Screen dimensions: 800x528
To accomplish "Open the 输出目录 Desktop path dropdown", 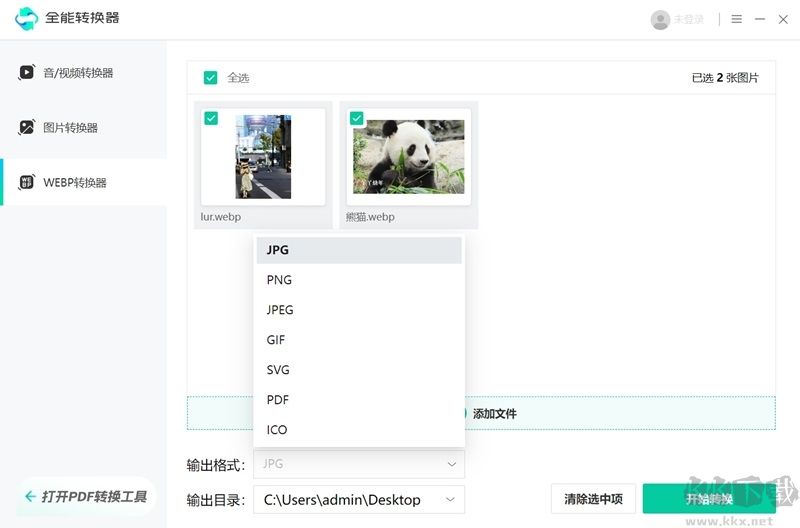I will point(359,499).
